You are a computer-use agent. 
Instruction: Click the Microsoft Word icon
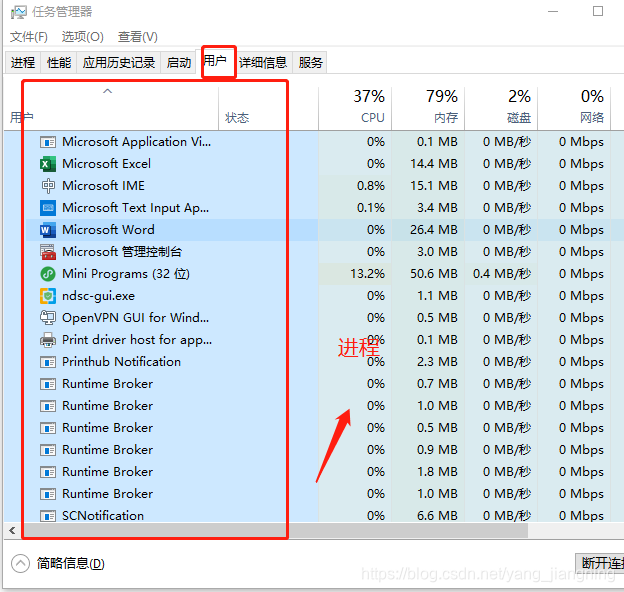coord(48,230)
